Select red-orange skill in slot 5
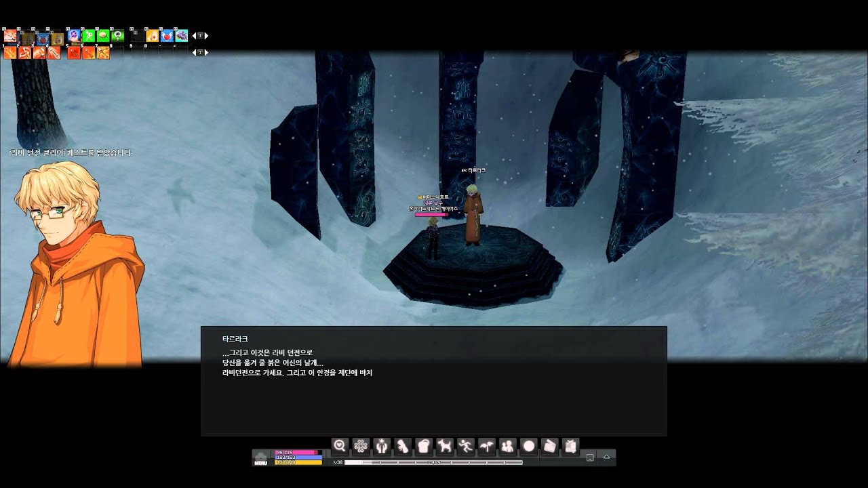 point(74,53)
